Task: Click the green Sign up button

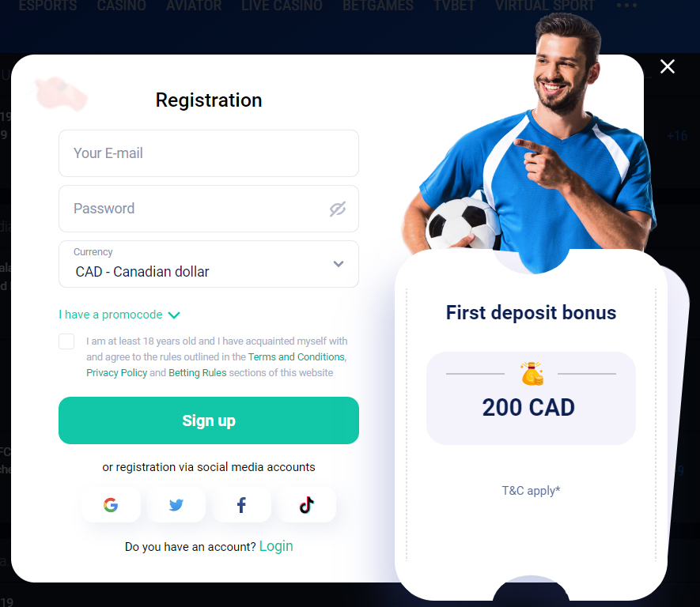Action: (209, 420)
